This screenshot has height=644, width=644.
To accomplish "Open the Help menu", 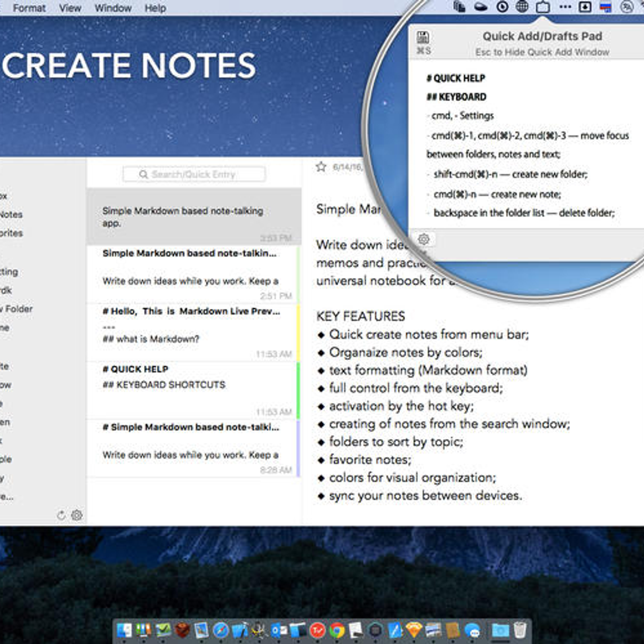I will [x=155, y=8].
